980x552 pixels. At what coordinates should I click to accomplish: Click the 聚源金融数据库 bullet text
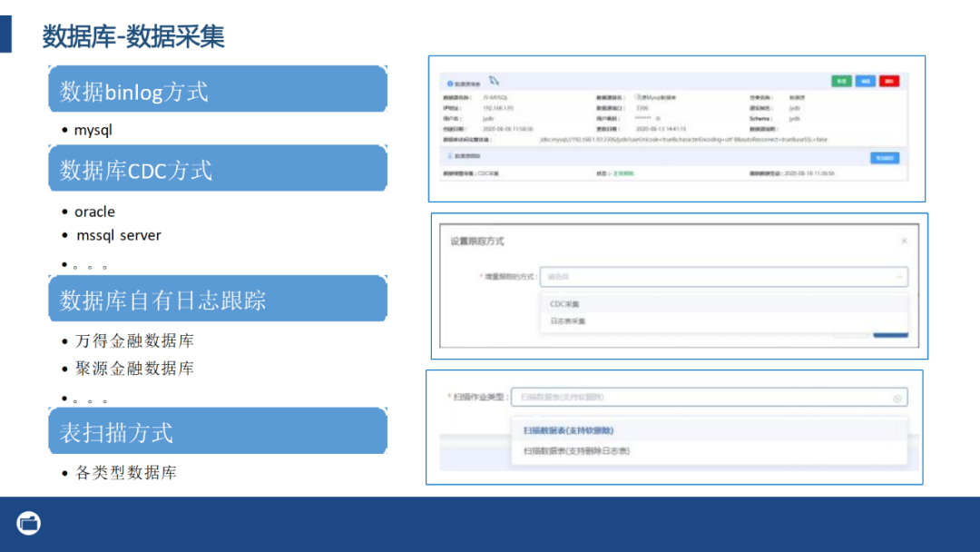pyautogui.click(x=134, y=369)
